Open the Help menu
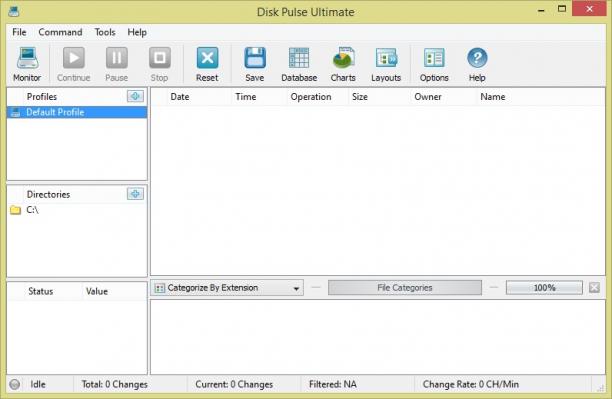612x399 pixels. pos(137,32)
